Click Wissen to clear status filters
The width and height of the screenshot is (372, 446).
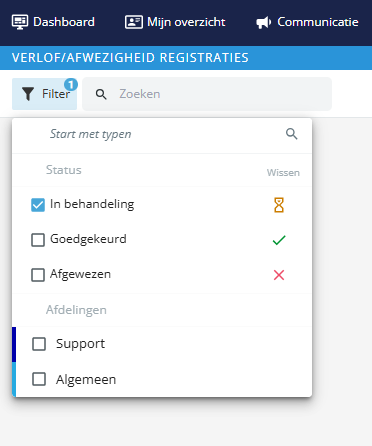(283, 173)
